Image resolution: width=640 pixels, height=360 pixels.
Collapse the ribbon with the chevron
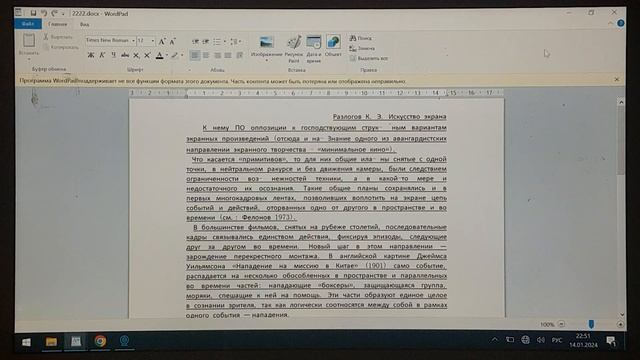(x=610, y=23)
